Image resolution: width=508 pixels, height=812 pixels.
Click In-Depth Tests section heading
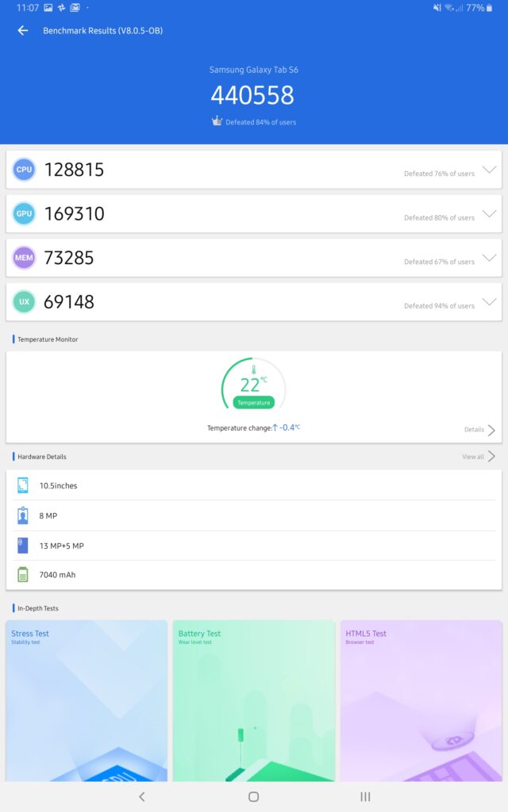38,608
